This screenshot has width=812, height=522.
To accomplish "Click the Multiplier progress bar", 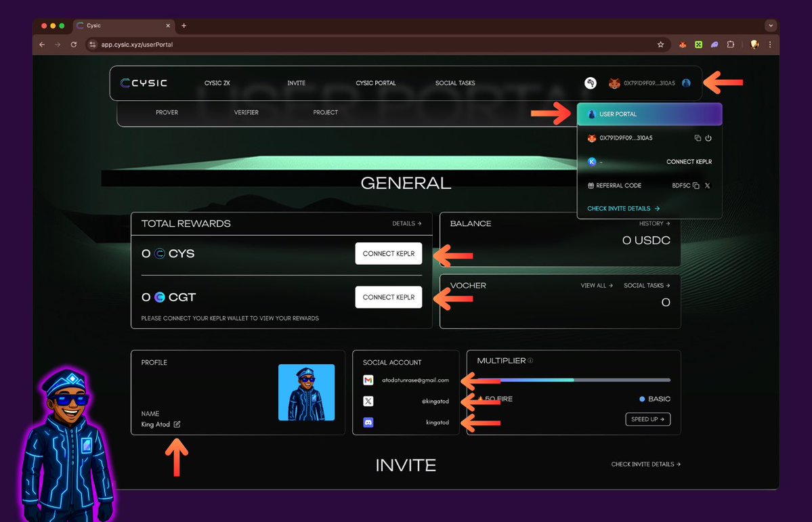I will point(574,380).
